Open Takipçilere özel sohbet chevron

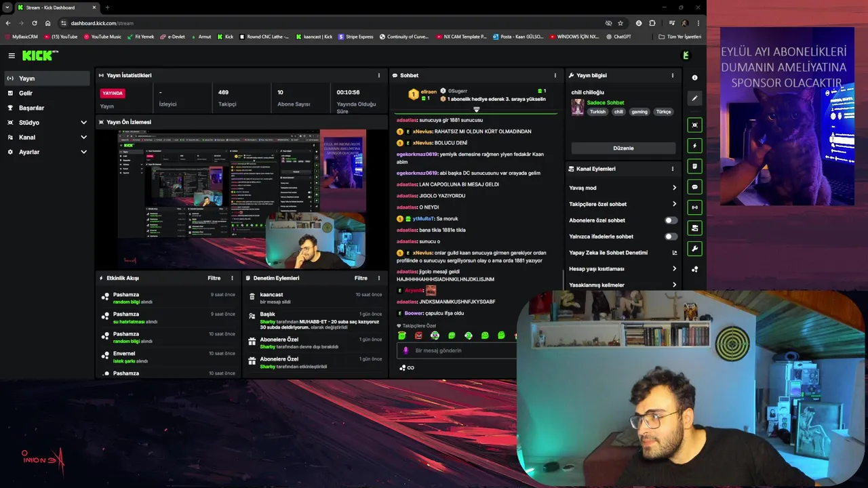point(674,204)
